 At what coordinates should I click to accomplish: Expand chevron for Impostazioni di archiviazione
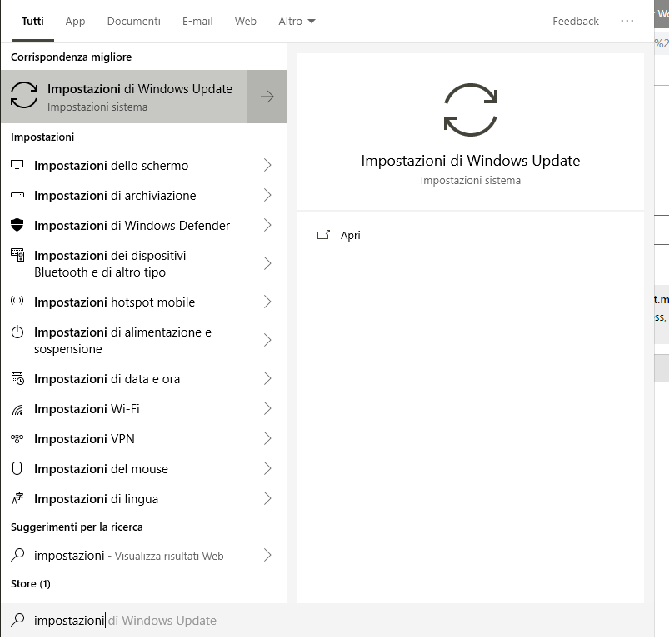[x=267, y=195]
